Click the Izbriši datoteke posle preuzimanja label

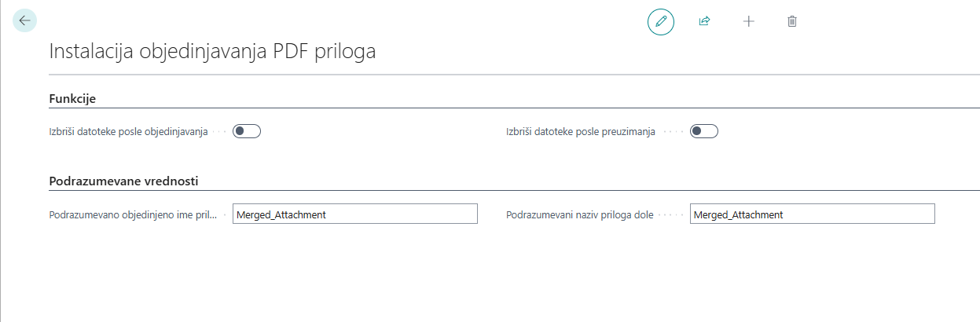pos(580,132)
